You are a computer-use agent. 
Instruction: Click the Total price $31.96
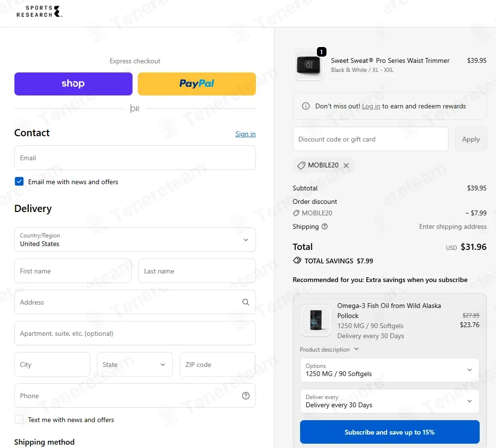pyautogui.click(x=473, y=247)
